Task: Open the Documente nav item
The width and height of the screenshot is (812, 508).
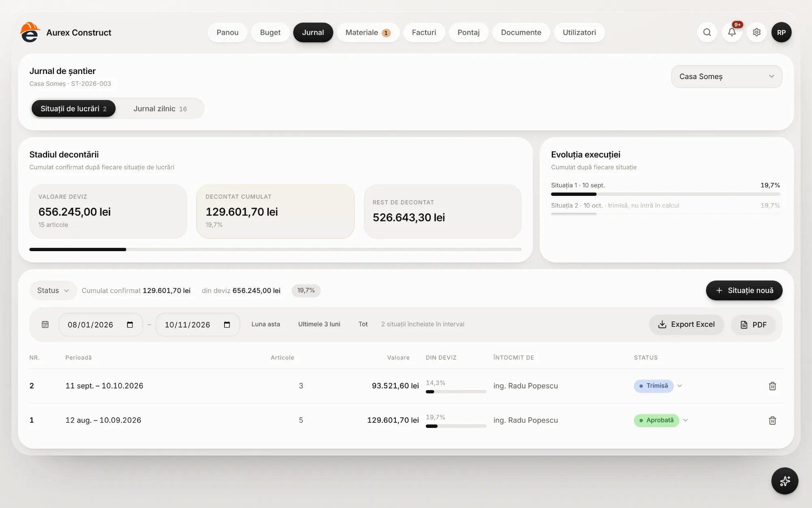Action: point(521,32)
